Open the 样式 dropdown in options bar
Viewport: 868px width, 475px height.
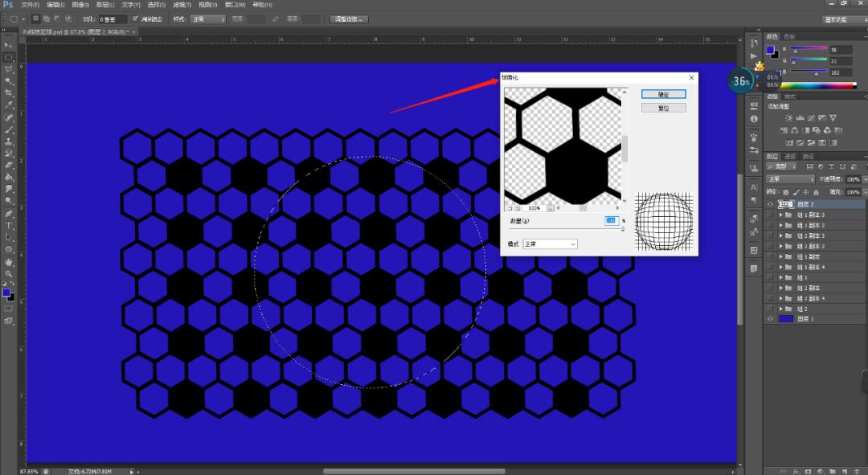[x=208, y=18]
